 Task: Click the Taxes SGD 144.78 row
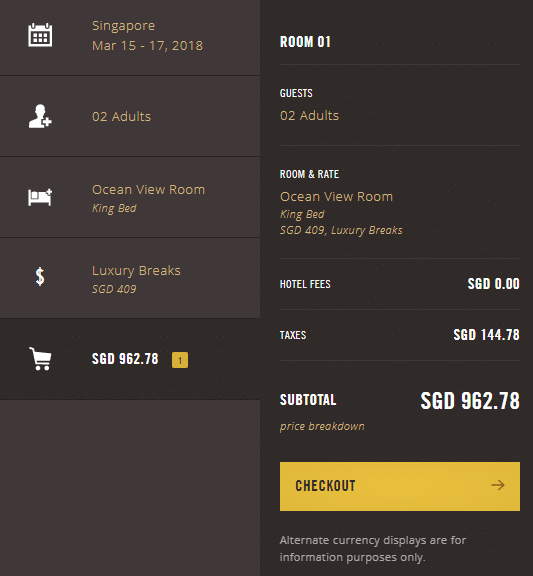pos(400,335)
